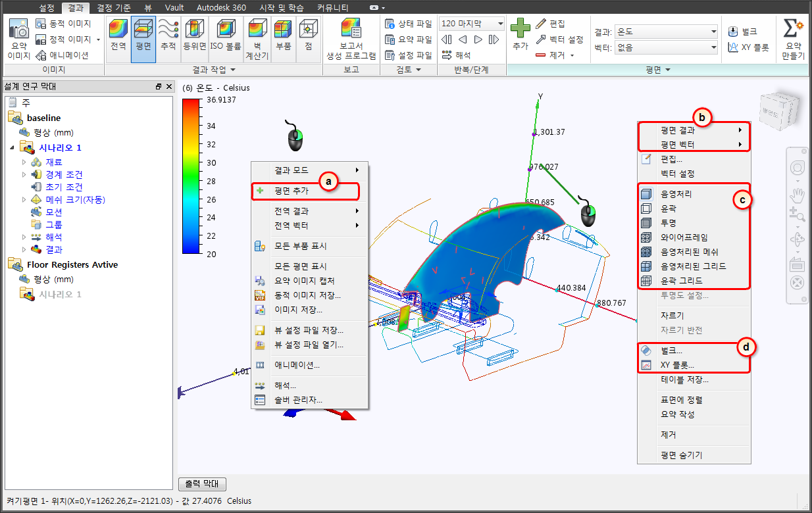Choose 평면 숨기기 to hide plane
This screenshot has width=812, height=513.
pyautogui.click(x=694, y=454)
